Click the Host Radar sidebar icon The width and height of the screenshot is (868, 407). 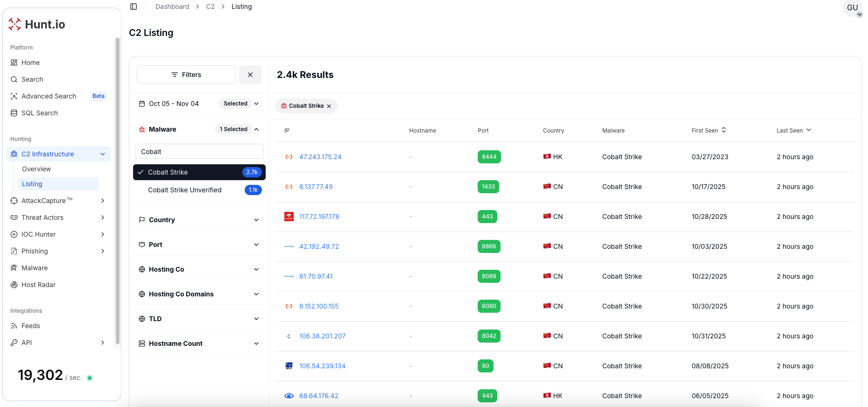(14, 285)
